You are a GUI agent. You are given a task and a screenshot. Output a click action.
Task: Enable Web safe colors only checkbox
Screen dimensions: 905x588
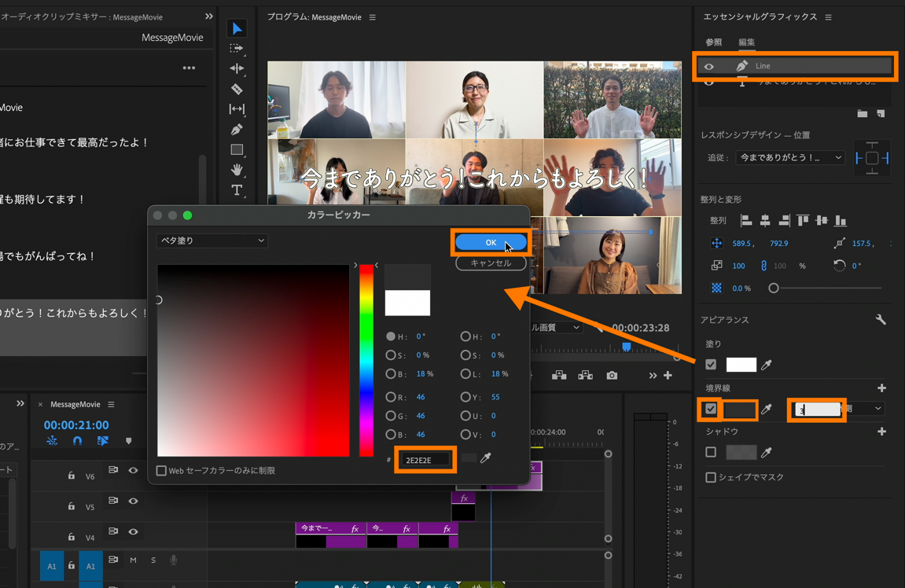(x=162, y=471)
